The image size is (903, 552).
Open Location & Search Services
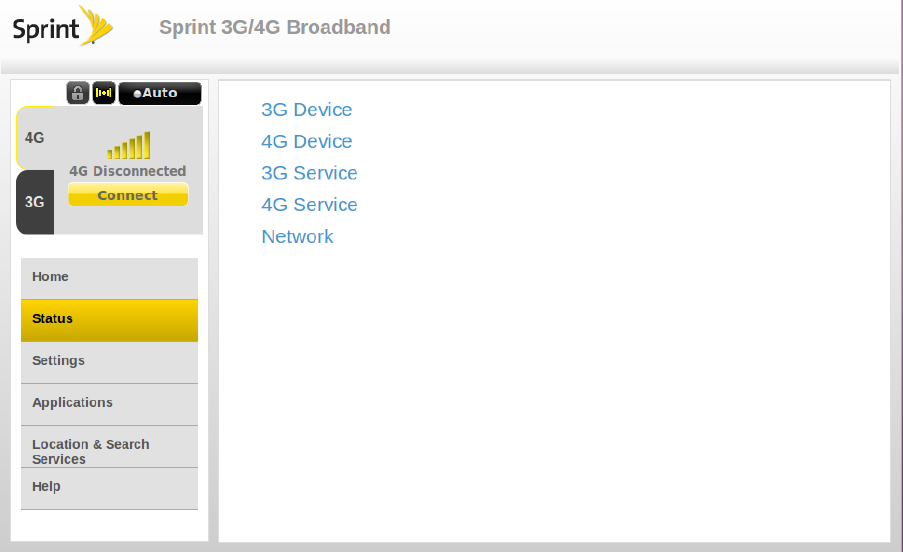(109, 451)
